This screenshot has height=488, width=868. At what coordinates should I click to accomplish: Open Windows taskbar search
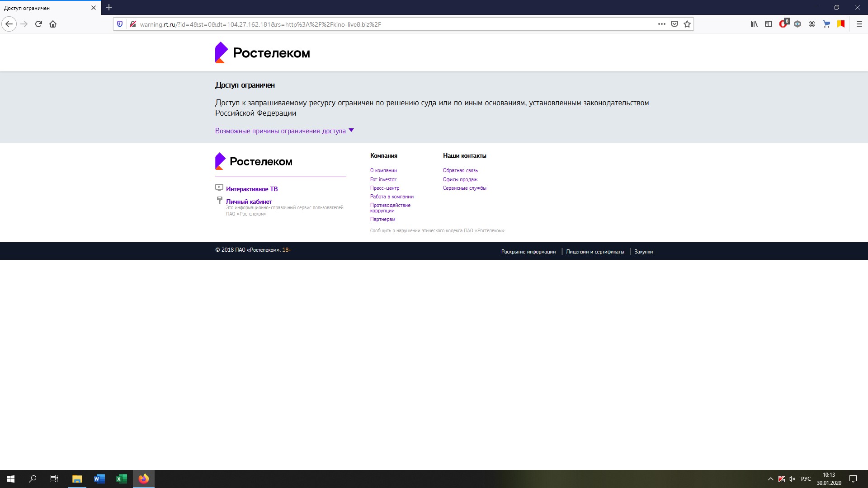point(33,479)
